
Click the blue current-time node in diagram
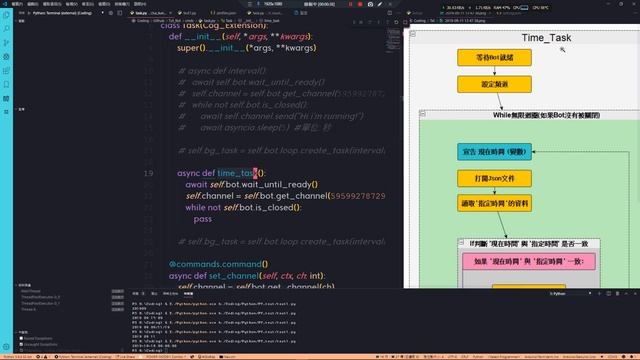494,152
